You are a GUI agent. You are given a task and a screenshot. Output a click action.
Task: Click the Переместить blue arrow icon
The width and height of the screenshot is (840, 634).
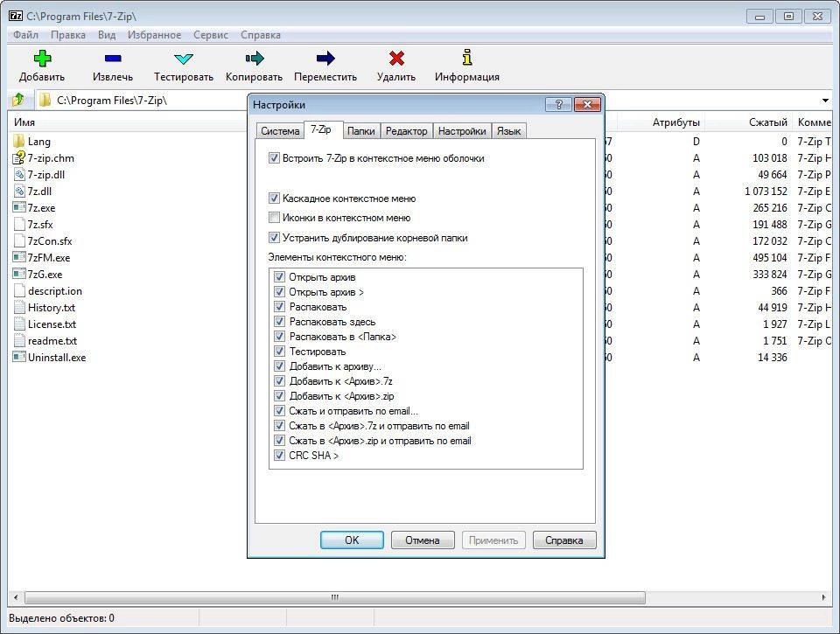pyautogui.click(x=325, y=58)
